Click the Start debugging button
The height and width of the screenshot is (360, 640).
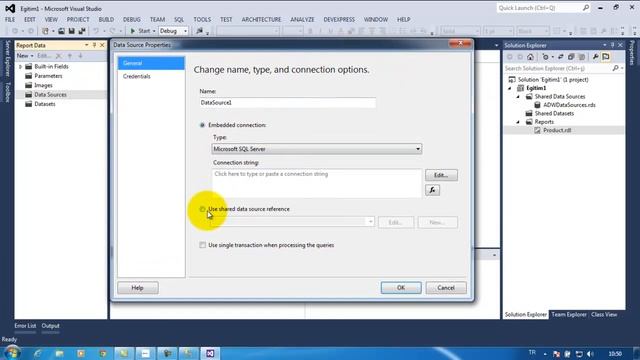click(x=140, y=31)
